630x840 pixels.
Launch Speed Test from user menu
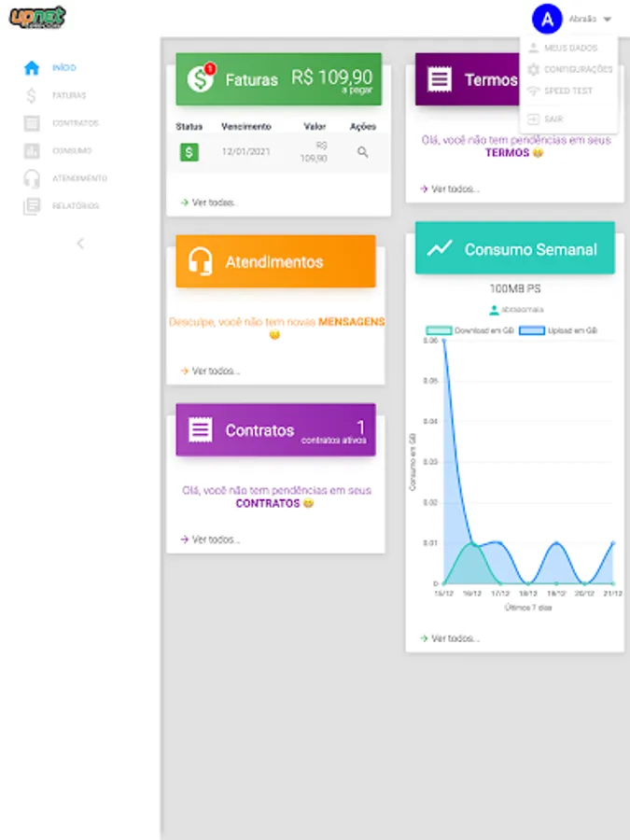point(570,91)
